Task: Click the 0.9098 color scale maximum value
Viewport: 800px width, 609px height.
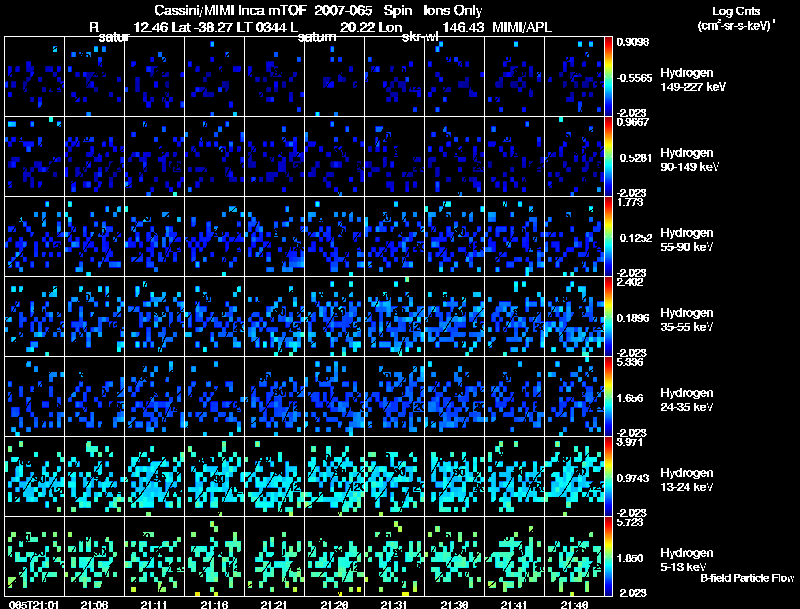Action: pos(633,42)
